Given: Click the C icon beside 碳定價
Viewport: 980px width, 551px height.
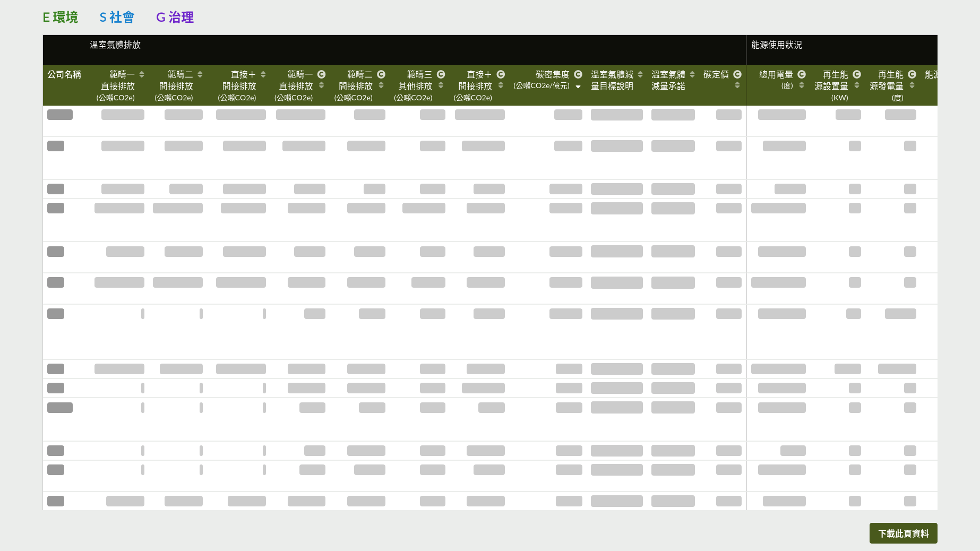Looking at the screenshot, I should (x=737, y=74).
